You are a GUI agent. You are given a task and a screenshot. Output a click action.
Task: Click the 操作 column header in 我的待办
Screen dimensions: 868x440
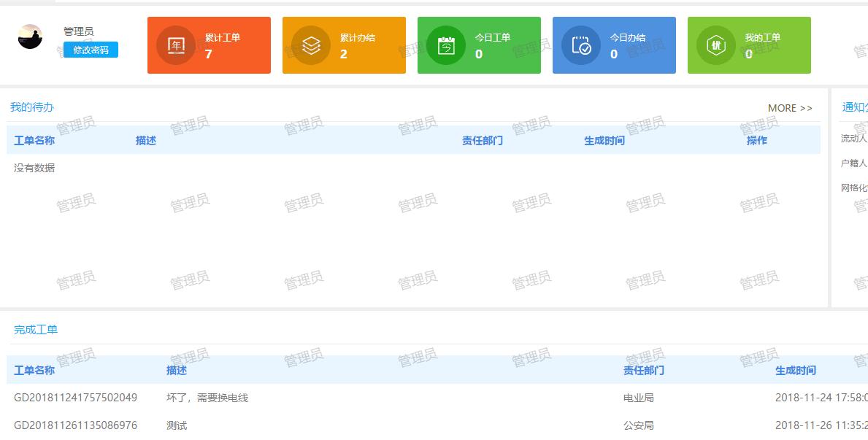tap(756, 140)
